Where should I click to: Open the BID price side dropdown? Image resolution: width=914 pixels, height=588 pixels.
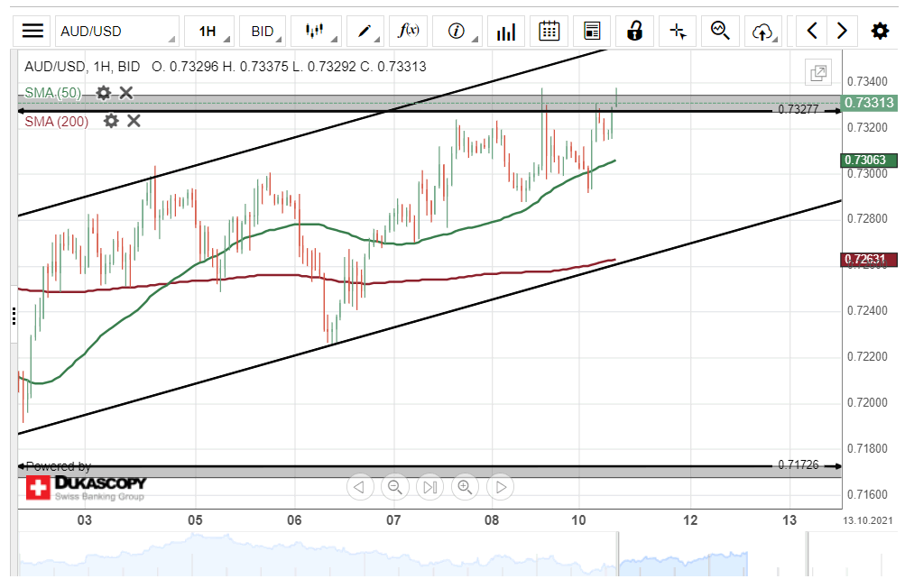tap(263, 31)
